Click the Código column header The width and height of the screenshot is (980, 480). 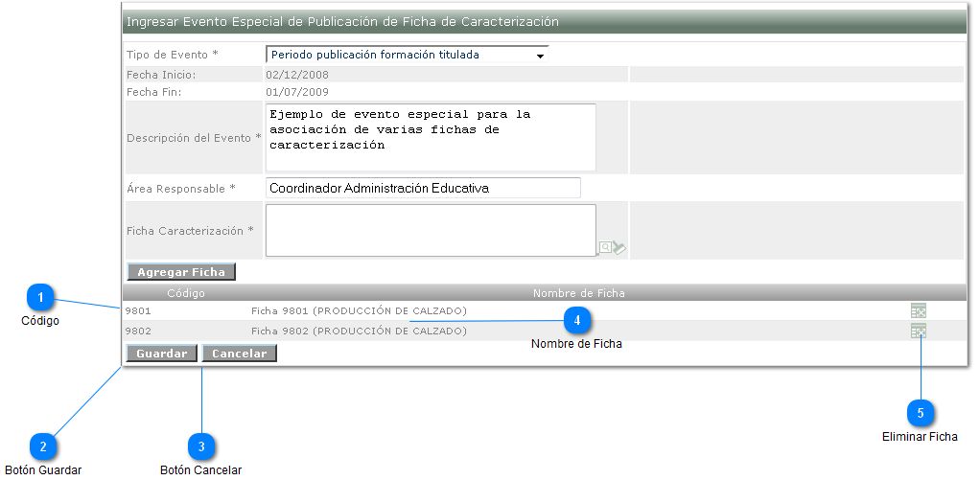186,293
